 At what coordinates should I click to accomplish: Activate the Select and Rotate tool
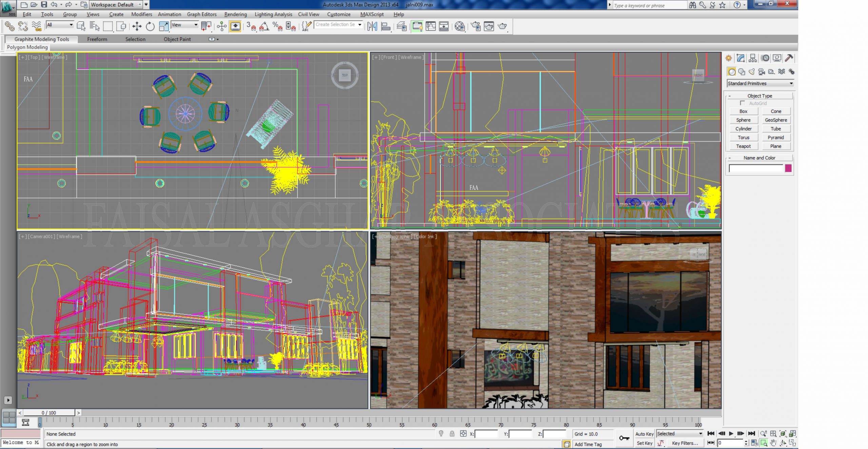150,26
